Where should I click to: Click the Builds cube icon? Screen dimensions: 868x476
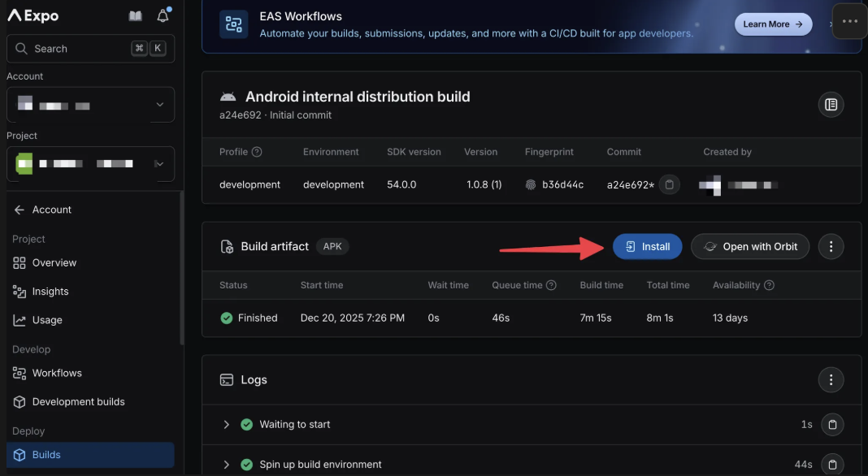click(20, 455)
